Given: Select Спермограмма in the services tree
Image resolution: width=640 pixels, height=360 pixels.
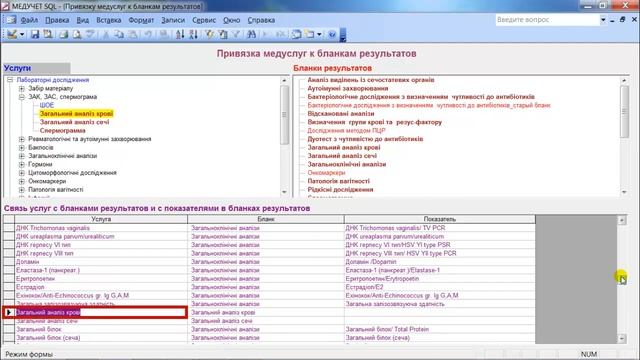Looking at the screenshot, I should [62, 131].
